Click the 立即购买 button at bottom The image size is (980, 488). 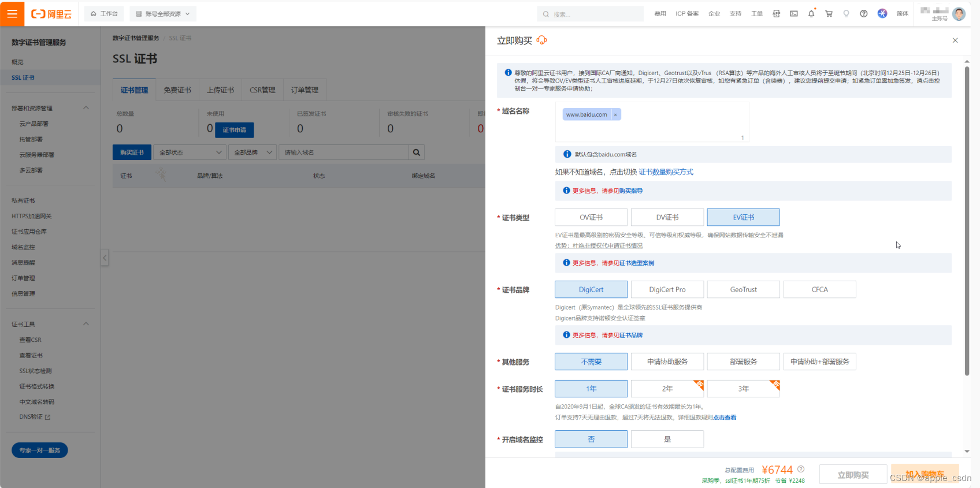pos(853,475)
